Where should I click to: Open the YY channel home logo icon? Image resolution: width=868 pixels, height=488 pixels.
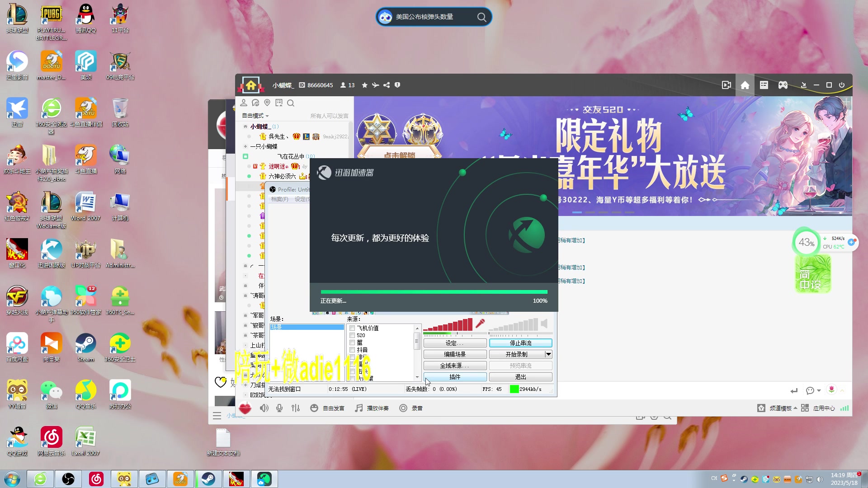pyautogui.click(x=251, y=85)
